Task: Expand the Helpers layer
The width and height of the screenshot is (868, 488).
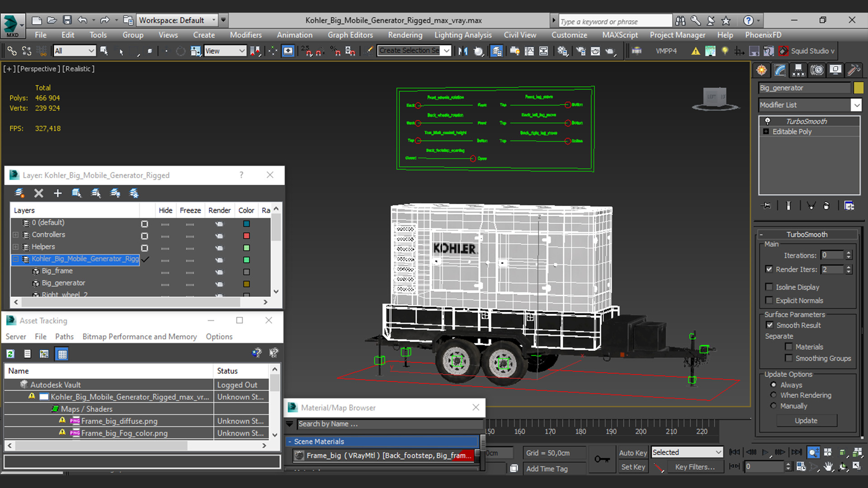Action: click(16, 247)
